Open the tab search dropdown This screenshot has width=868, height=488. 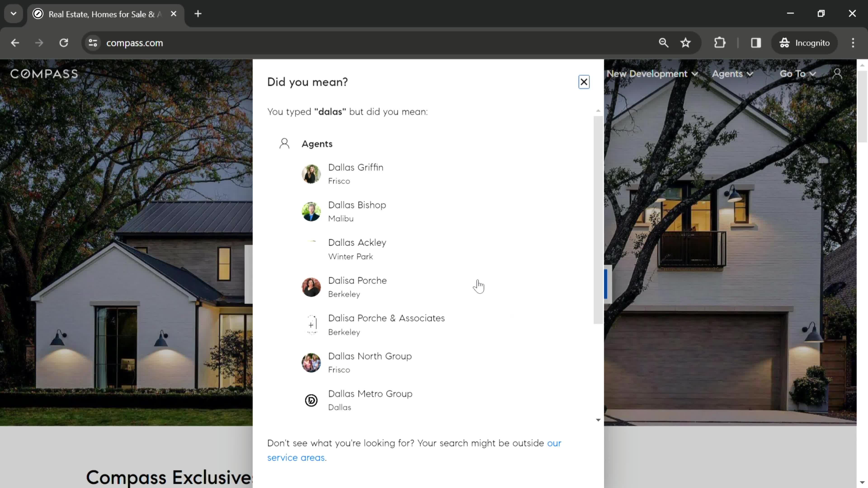(14, 14)
